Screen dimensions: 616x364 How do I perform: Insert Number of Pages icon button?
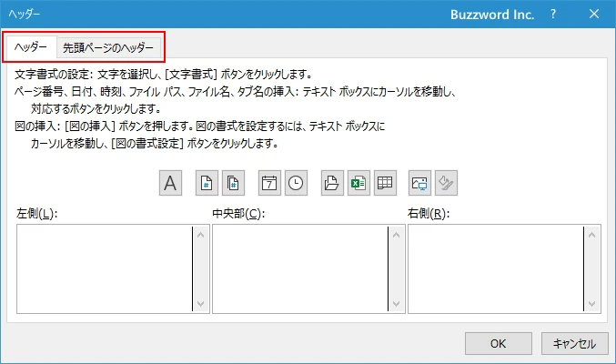tap(233, 183)
